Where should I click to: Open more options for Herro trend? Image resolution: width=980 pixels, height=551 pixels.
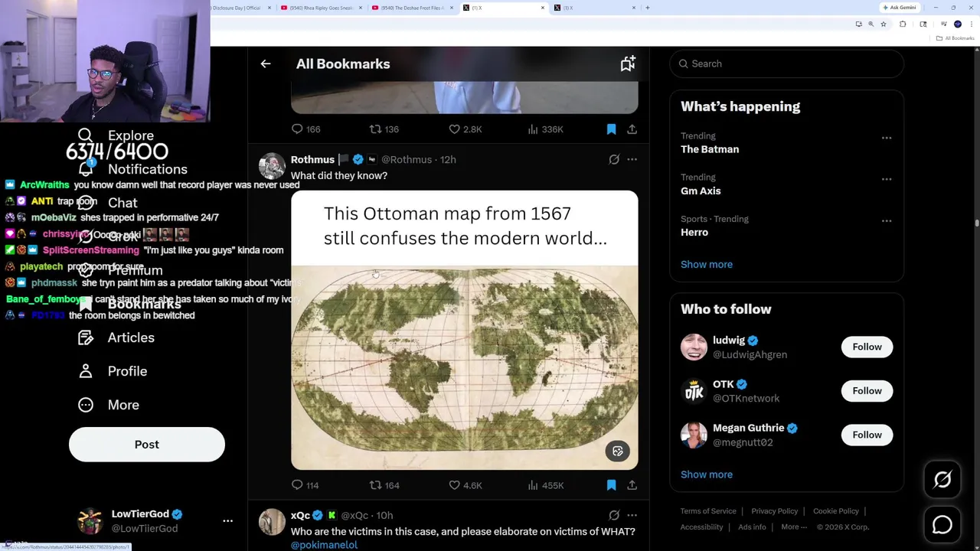(887, 220)
